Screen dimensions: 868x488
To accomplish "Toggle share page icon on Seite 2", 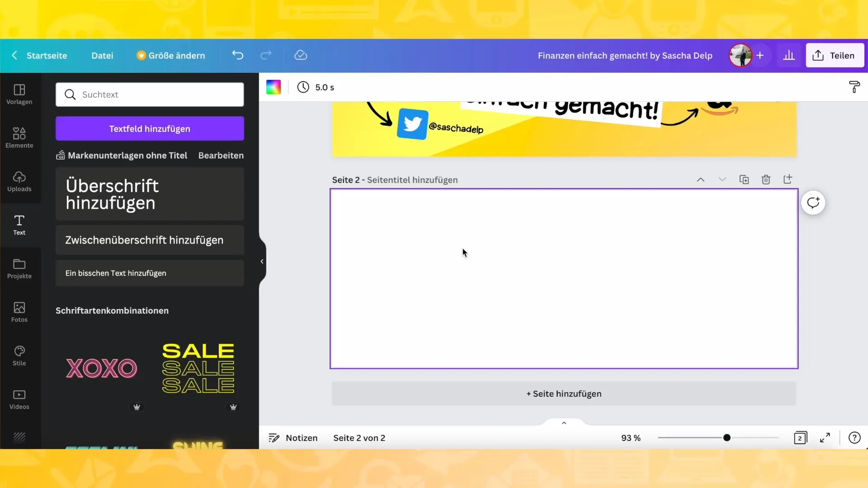I will [x=788, y=179].
